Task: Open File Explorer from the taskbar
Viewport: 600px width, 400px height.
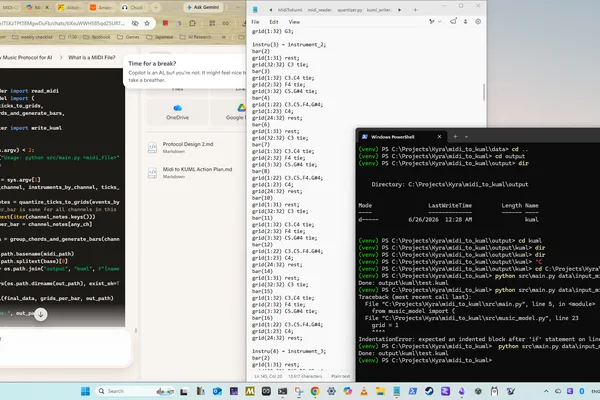Action: 380,391
